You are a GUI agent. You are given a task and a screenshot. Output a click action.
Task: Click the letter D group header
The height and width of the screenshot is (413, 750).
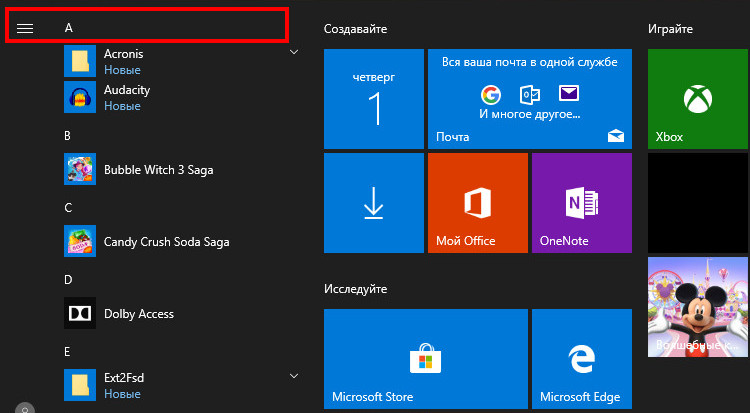click(x=68, y=279)
